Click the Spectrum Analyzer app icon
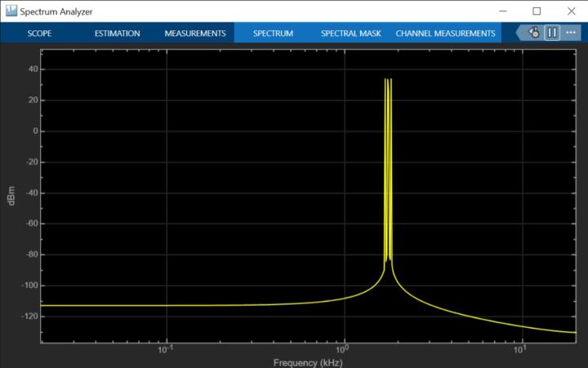 [11, 11]
